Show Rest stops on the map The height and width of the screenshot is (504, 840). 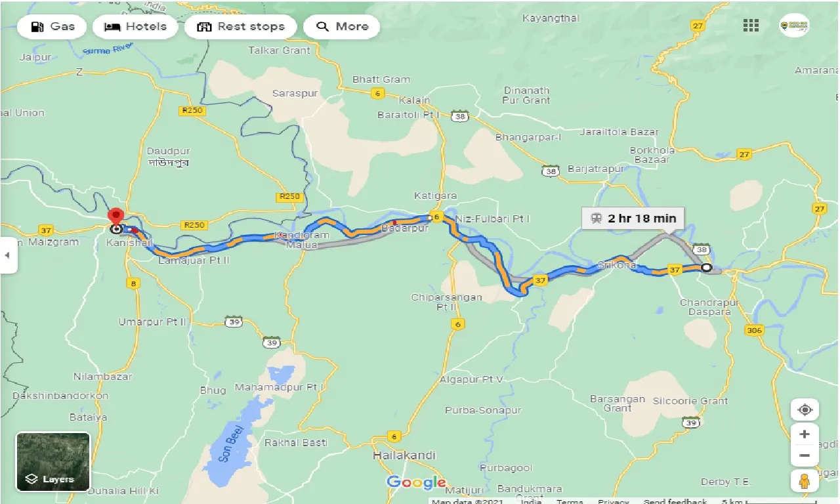coord(240,27)
